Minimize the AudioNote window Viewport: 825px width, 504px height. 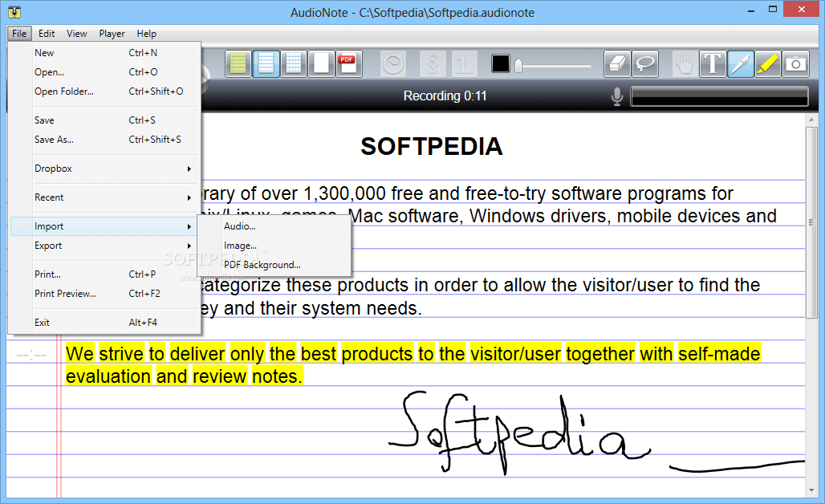(x=751, y=10)
